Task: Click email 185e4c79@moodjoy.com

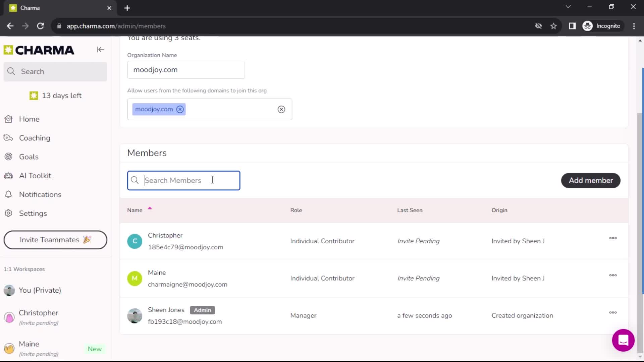Action: [x=185, y=247]
